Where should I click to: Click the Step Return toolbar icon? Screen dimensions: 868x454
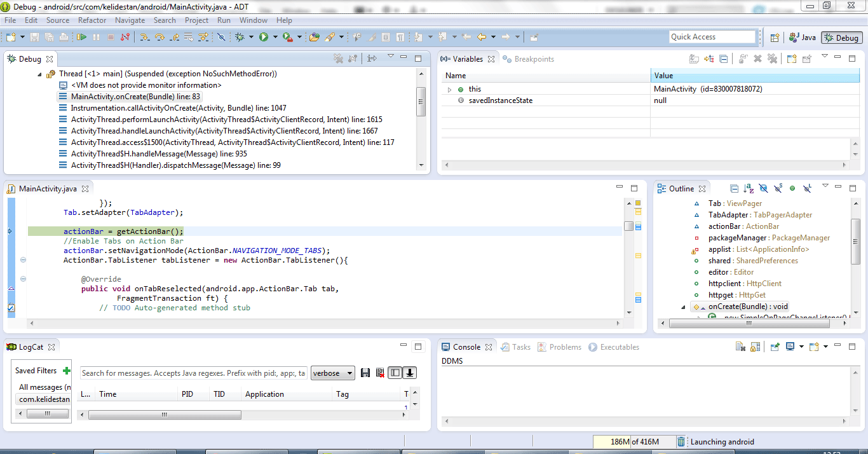click(174, 37)
